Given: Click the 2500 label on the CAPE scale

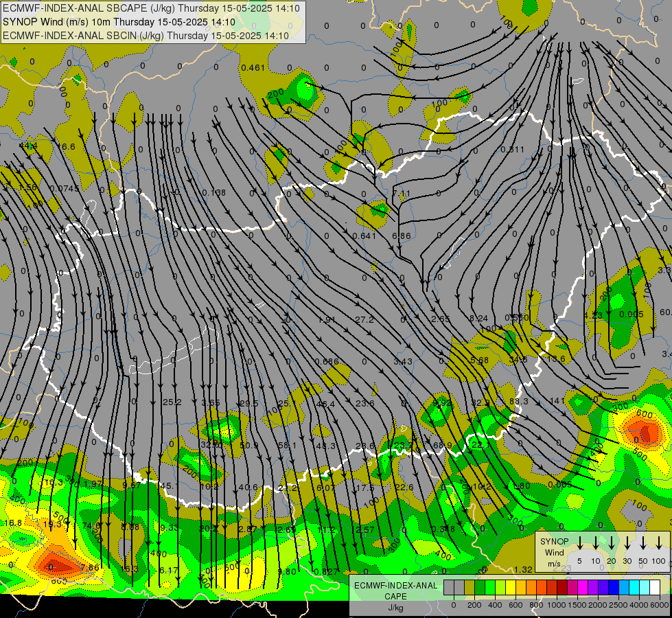Looking at the screenshot, I should 618,605.
